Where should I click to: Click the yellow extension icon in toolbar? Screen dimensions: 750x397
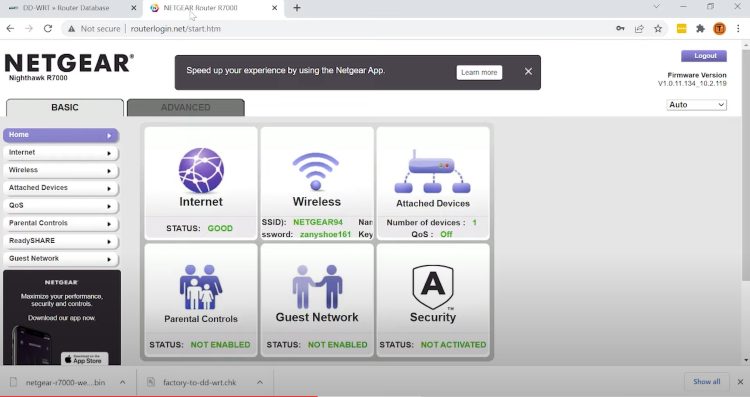682,29
